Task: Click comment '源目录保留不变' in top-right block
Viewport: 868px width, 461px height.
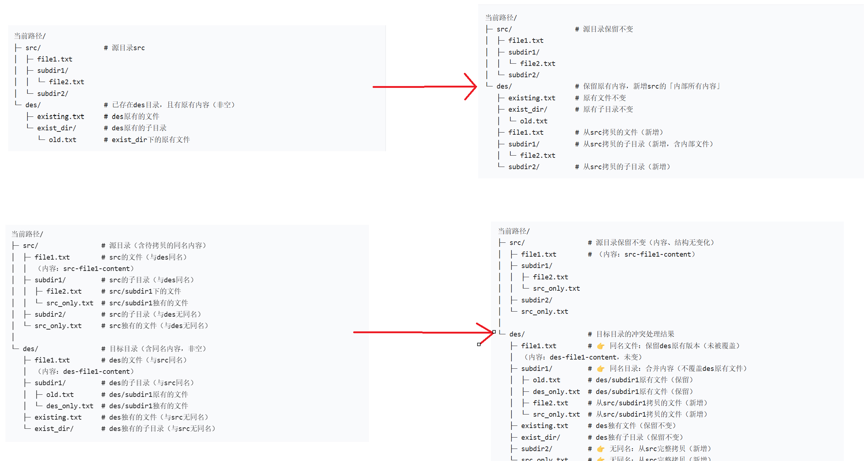Action: 608,29
